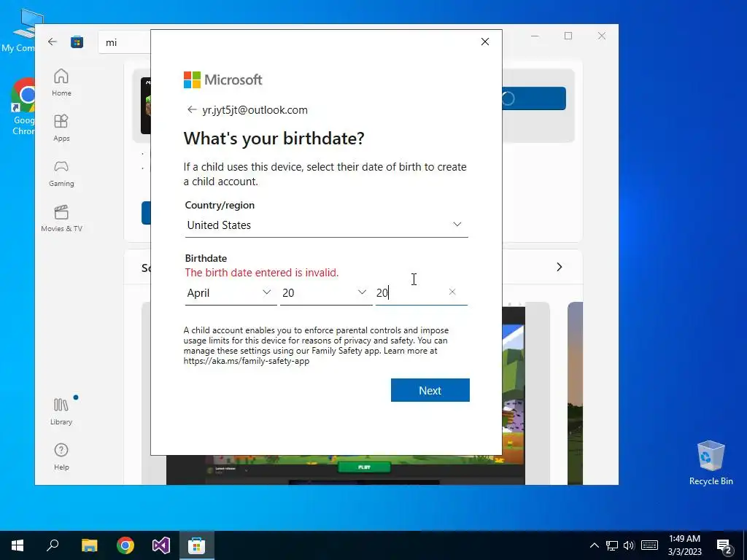Go to Home in the Store sidebar

click(61, 83)
